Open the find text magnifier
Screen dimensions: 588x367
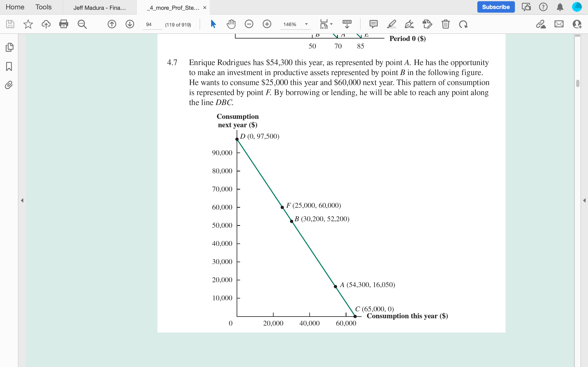pyautogui.click(x=82, y=24)
